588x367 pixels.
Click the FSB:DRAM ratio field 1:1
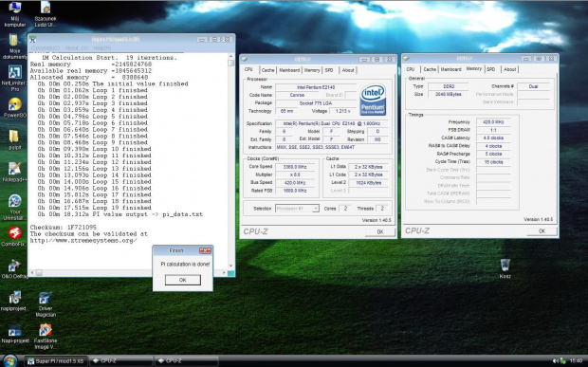pos(493,130)
